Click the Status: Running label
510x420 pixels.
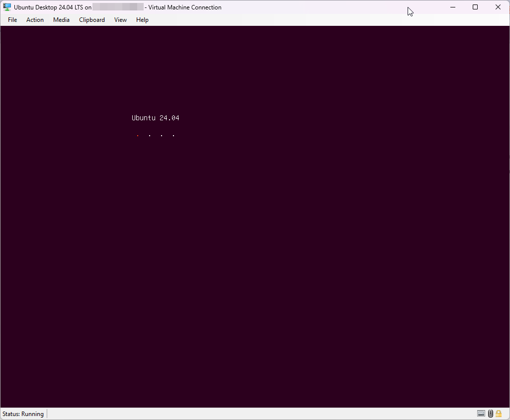pos(23,414)
